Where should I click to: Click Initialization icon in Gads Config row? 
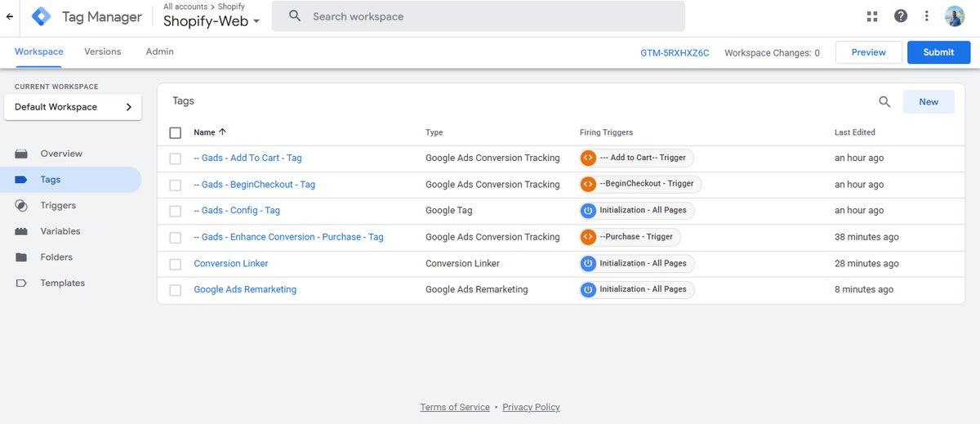click(587, 210)
